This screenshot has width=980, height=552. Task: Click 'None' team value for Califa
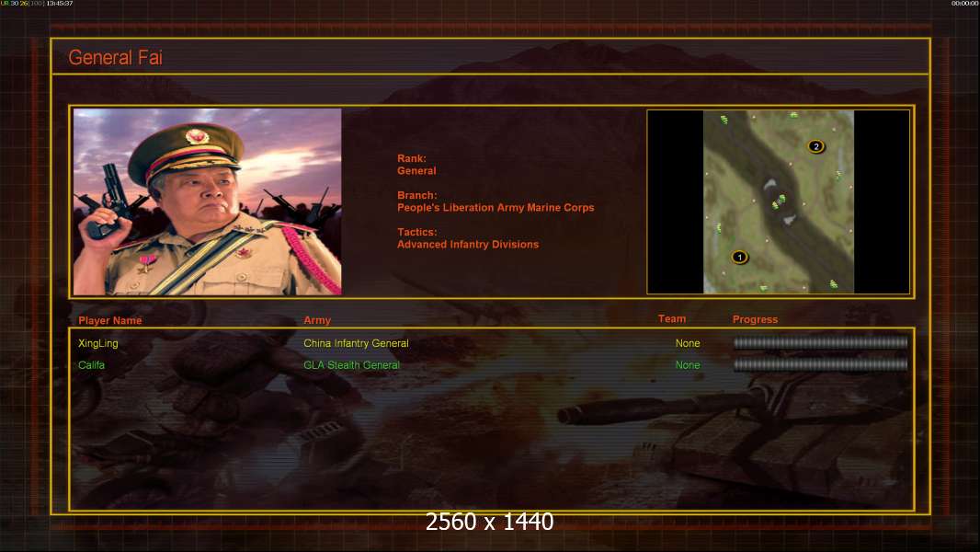tap(688, 365)
